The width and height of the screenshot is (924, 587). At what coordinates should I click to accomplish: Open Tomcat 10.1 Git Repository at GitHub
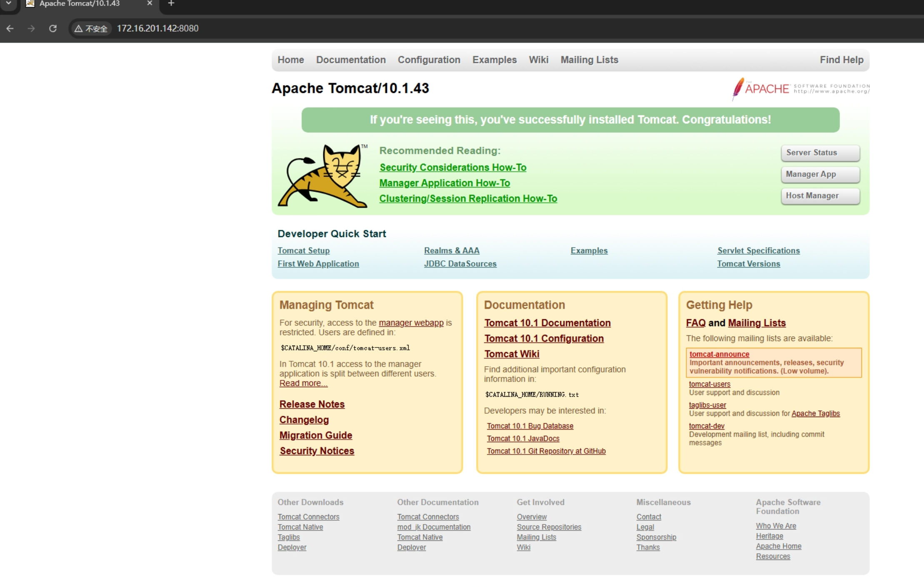(546, 451)
